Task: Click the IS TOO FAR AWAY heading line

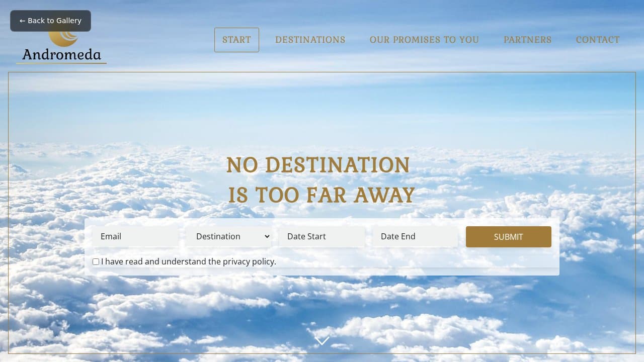Action: 321,196
